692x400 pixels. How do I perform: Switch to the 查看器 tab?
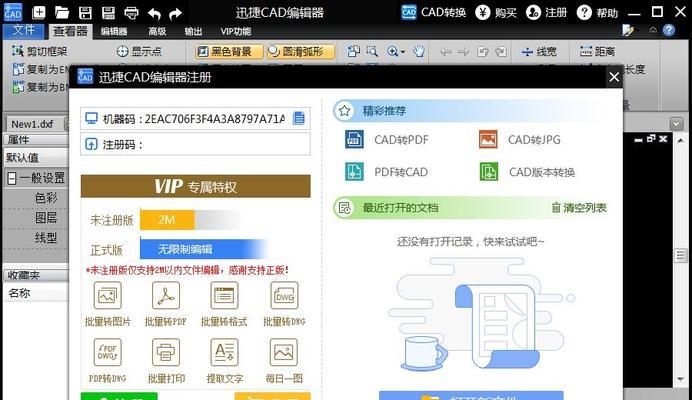tap(70, 31)
